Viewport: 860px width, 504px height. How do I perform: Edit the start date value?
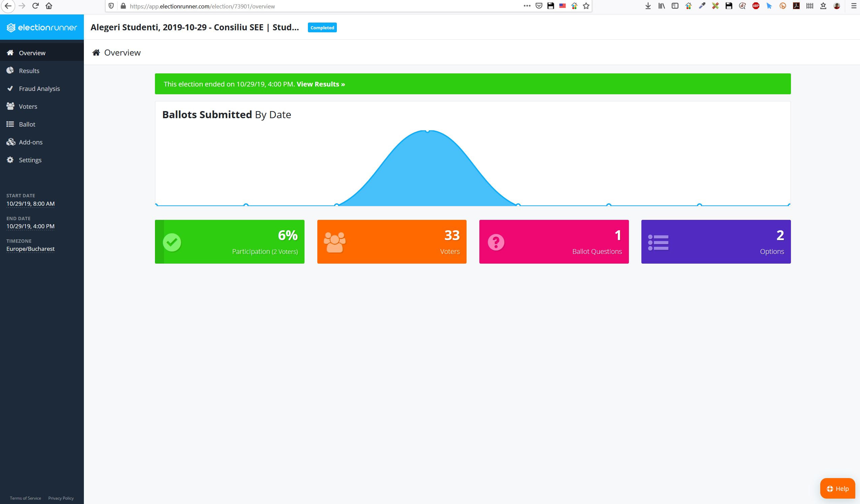pyautogui.click(x=30, y=204)
